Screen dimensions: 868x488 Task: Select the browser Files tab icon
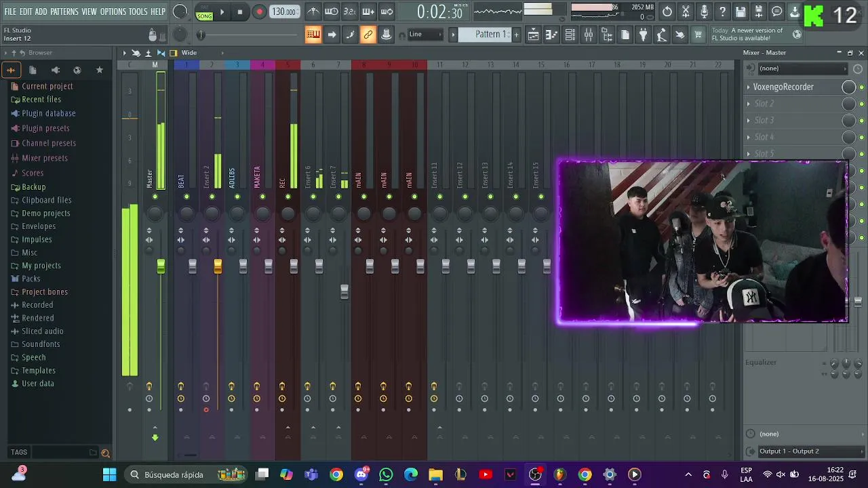point(33,70)
